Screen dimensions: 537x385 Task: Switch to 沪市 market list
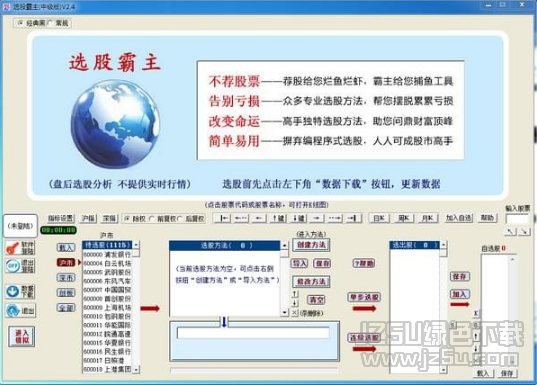(x=66, y=262)
